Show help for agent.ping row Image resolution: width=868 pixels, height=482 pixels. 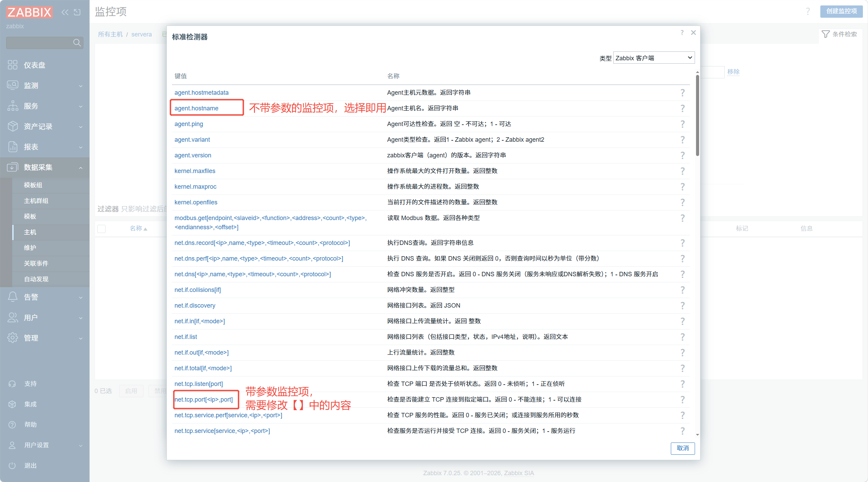tap(682, 124)
